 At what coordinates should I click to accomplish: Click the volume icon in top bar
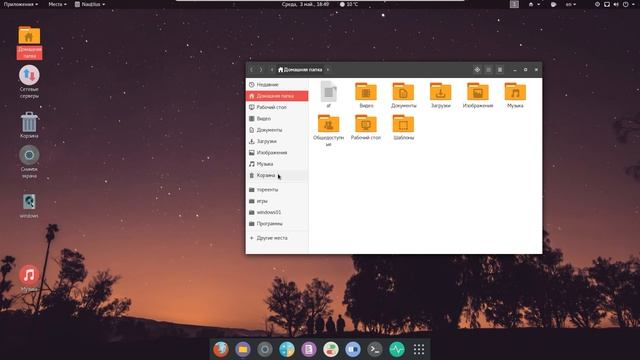click(616, 4)
